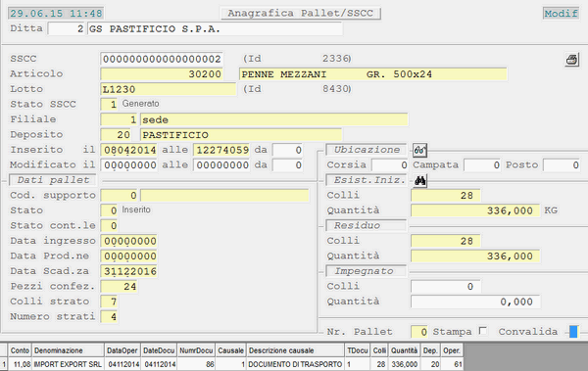Click the Lotto field L1230
Viewport: 588px width, 371px height.
click(x=169, y=89)
